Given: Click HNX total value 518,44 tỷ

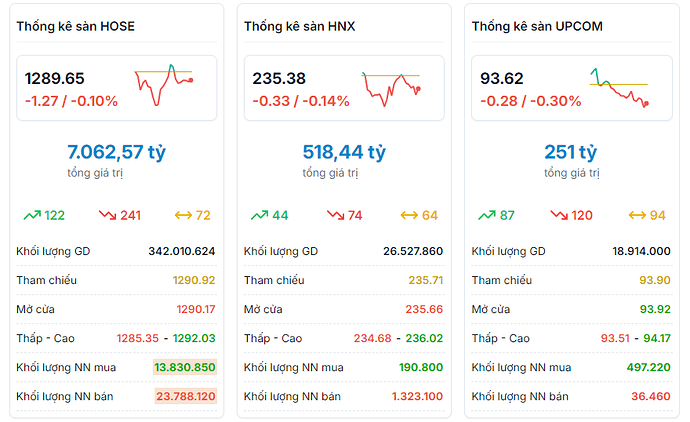Looking at the screenshot, I should [x=344, y=152].
